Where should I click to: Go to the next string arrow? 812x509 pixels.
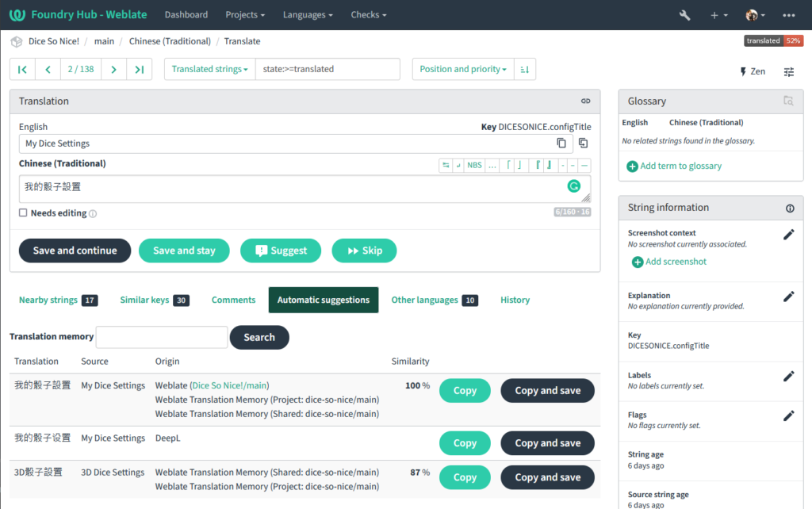114,70
